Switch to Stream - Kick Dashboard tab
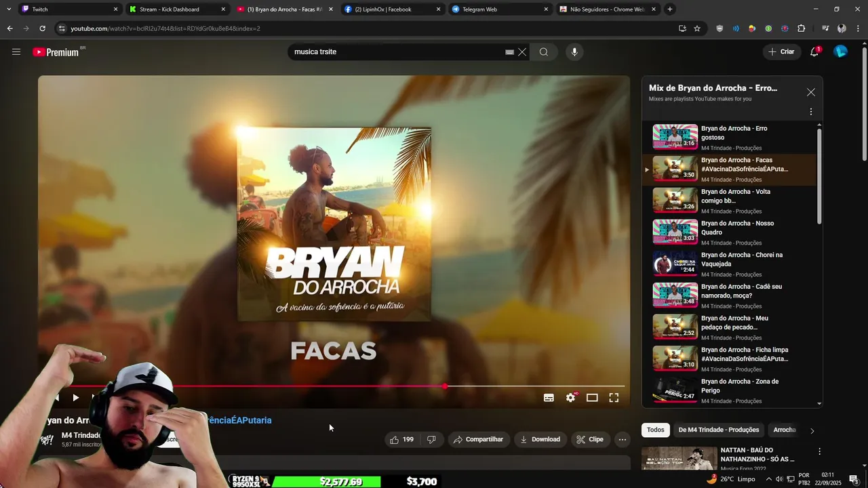This screenshot has height=488, width=868. 178,9
